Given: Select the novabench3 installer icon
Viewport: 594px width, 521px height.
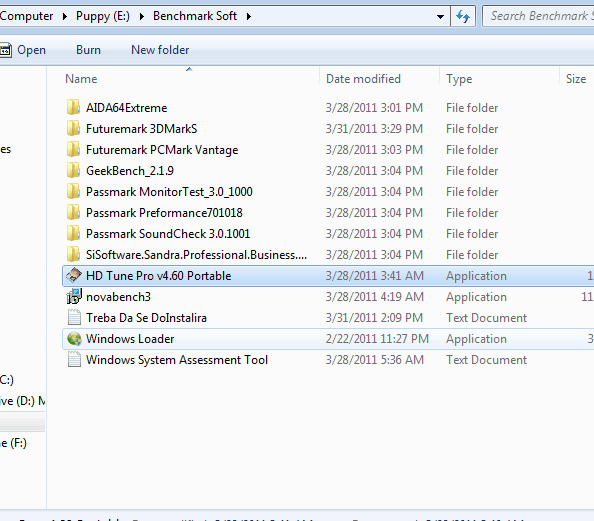Looking at the screenshot, I should coord(73,297).
